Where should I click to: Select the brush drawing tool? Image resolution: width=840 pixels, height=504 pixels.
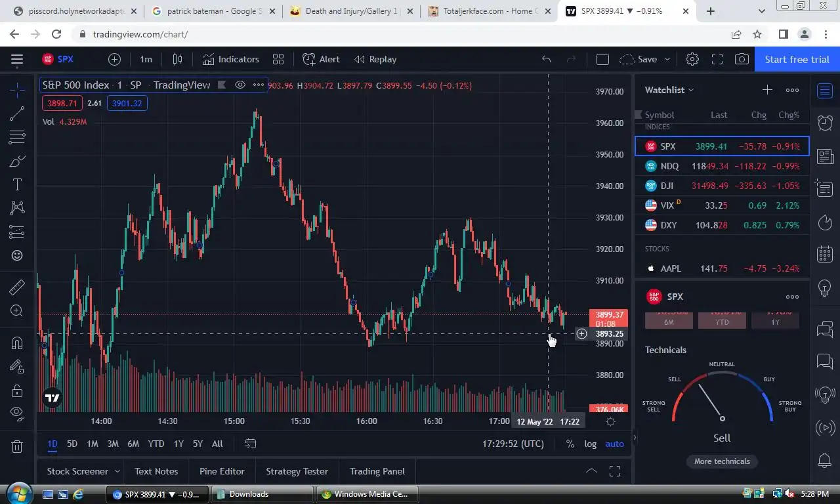click(x=17, y=161)
